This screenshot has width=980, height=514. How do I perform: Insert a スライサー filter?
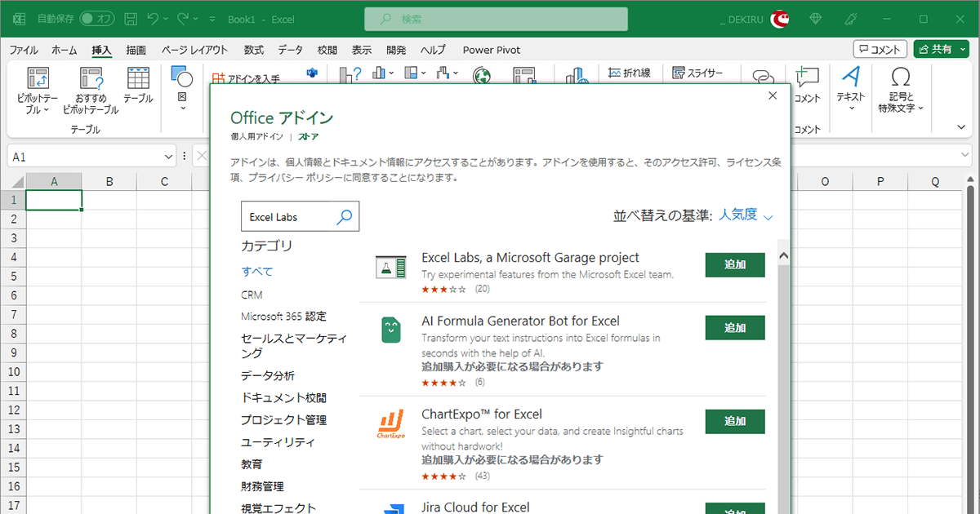click(x=697, y=73)
